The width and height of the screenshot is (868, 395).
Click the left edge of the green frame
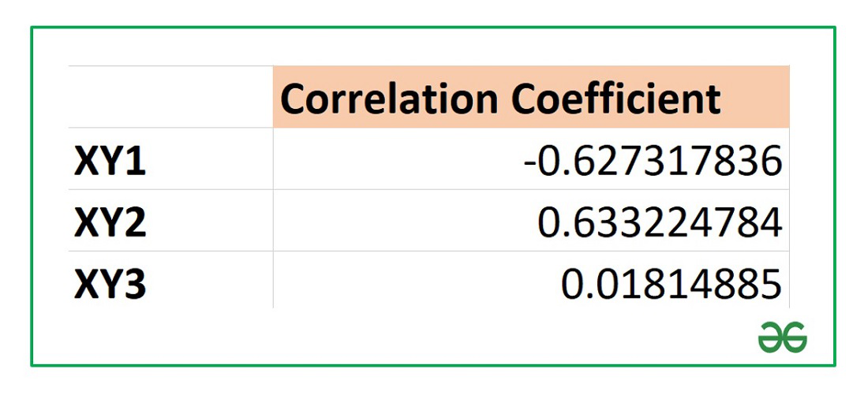(x=32, y=197)
